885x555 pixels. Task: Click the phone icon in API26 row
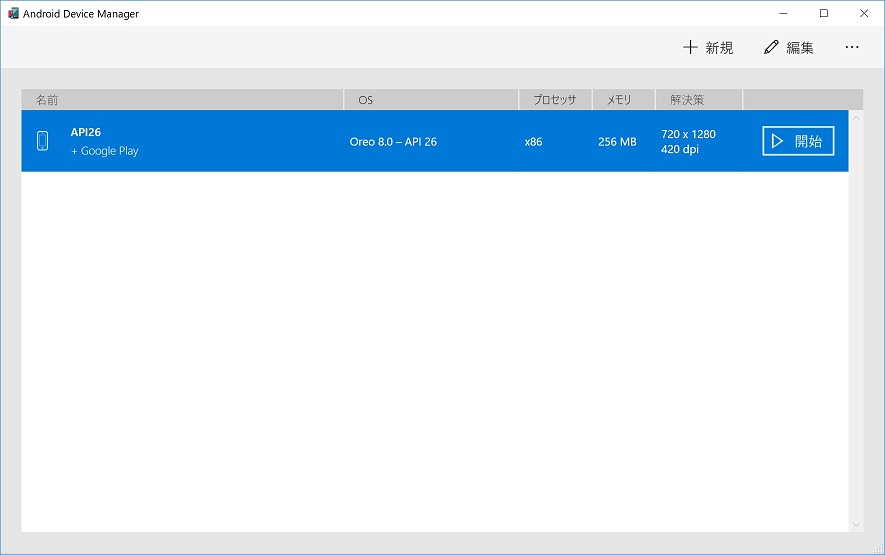pyautogui.click(x=42, y=141)
